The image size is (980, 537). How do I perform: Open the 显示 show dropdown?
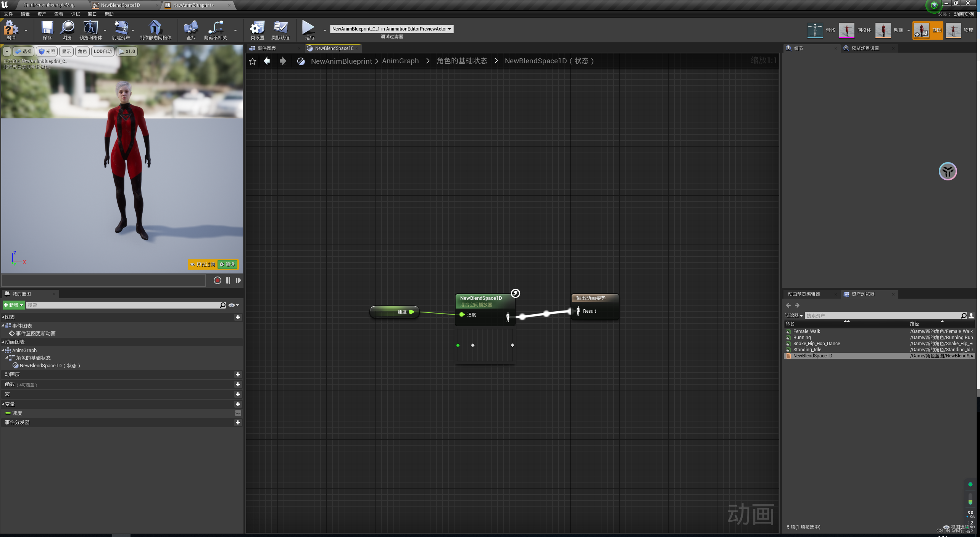point(66,51)
